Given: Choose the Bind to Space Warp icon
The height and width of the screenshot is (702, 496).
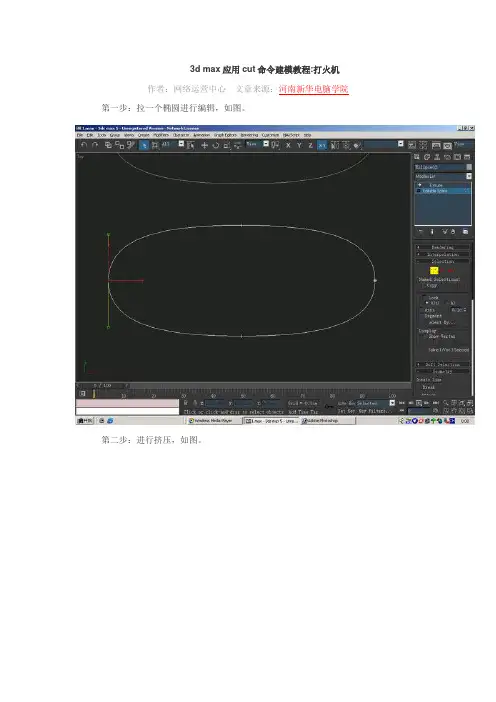Looking at the screenshot, I should pyautogui.click(x=130, y=145).
